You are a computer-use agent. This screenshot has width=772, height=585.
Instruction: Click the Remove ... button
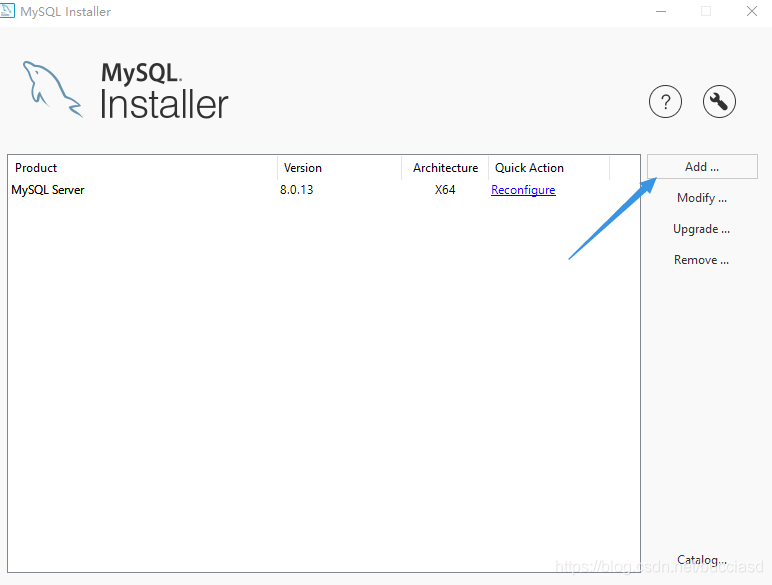pyautogui.click(x=702, y=260)
